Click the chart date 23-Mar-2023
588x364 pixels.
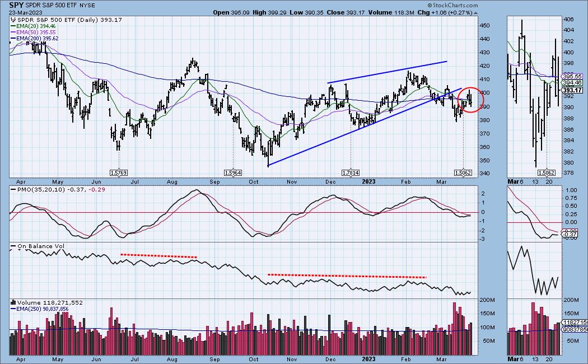click(25, 12)
